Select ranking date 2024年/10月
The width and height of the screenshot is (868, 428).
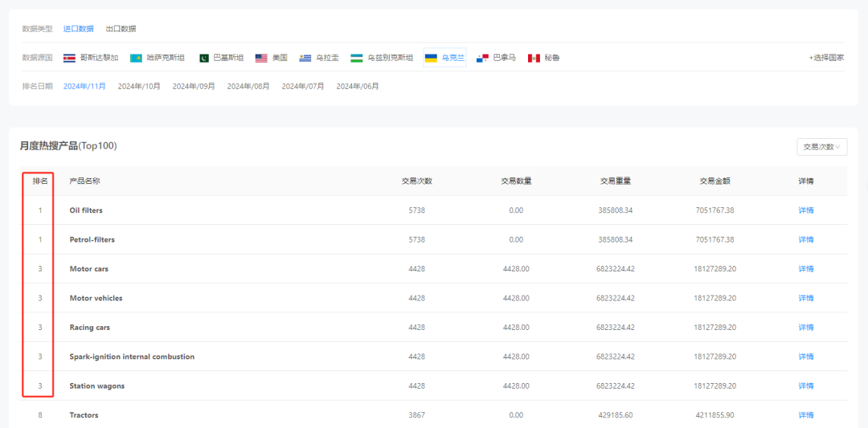coord(139,86)
